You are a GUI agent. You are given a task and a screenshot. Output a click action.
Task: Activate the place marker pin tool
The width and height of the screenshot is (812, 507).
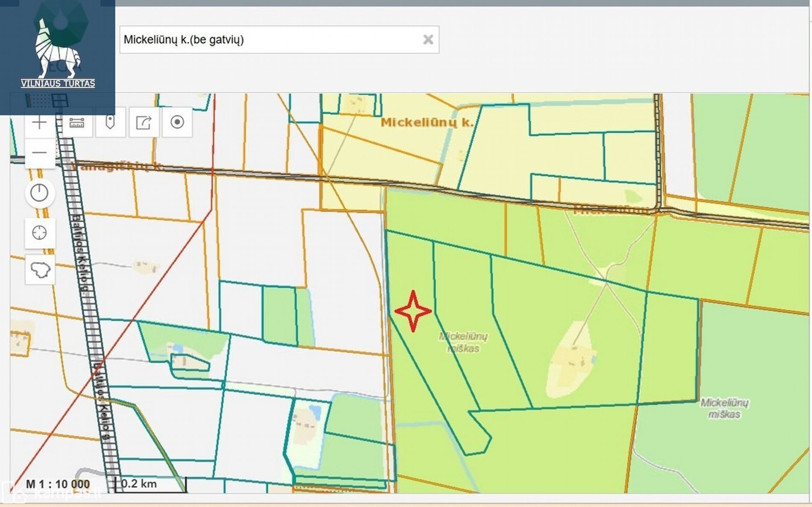(x=110, y=123)
